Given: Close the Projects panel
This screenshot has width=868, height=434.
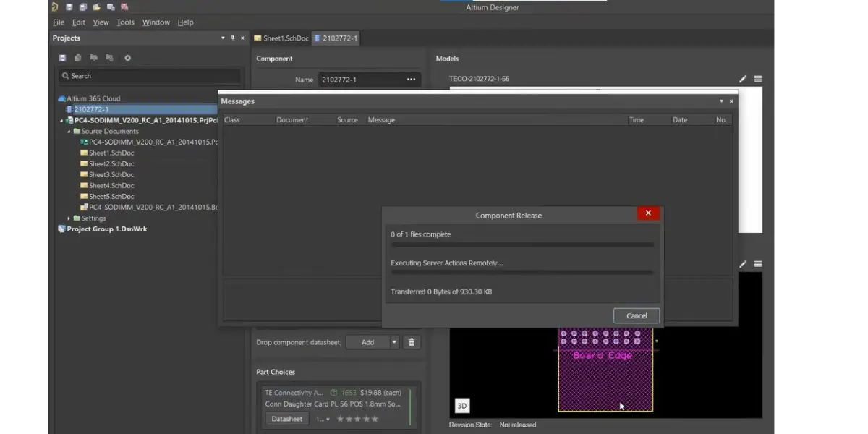Looking at the screenshot, I should tap(243, 38).
